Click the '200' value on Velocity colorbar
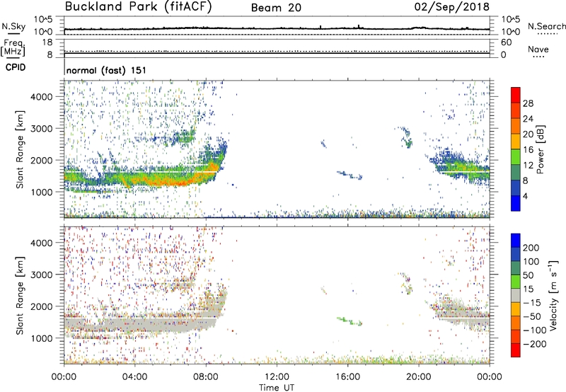 coord(531,248)
